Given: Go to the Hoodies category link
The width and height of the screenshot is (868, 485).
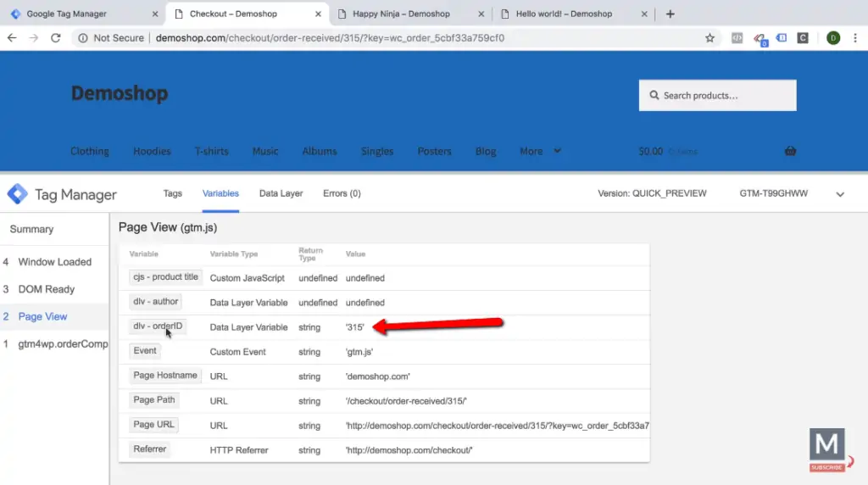Looking at the screenshot, I should (152, 151).
